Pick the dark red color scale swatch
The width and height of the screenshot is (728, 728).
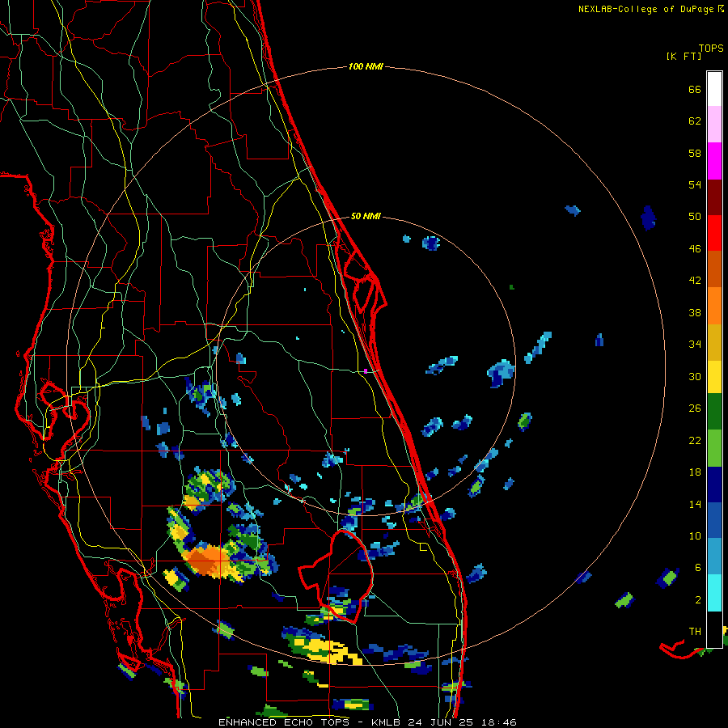pyautogui.click(x=714, y=197)
